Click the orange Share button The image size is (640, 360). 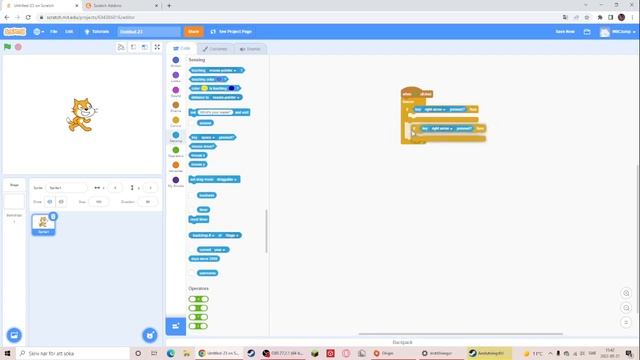point(193,31)
